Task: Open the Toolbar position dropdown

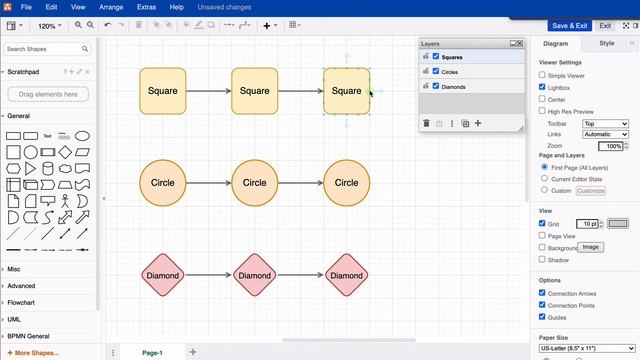Action: [605, 124]
